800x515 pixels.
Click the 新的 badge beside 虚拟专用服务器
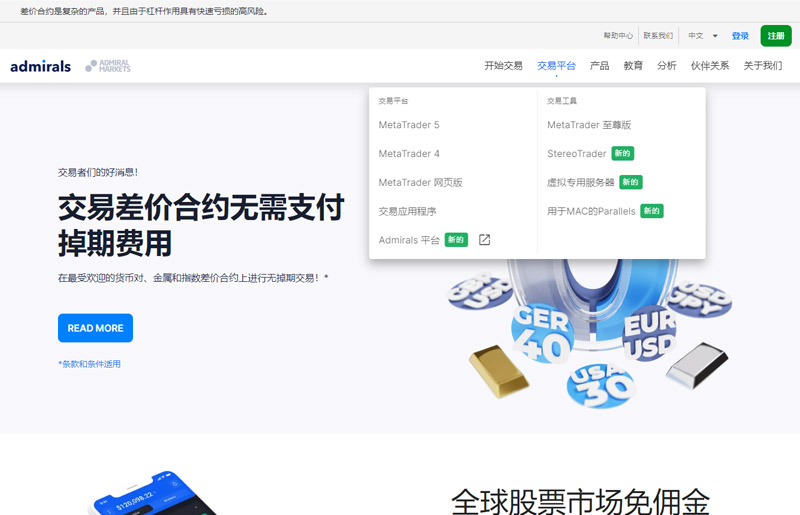631,182
